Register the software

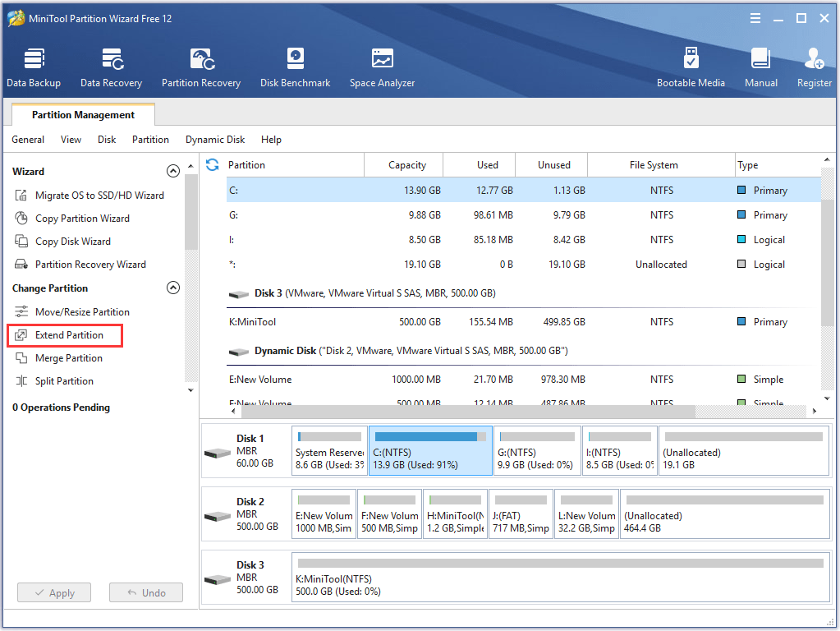tap(813, 66)
